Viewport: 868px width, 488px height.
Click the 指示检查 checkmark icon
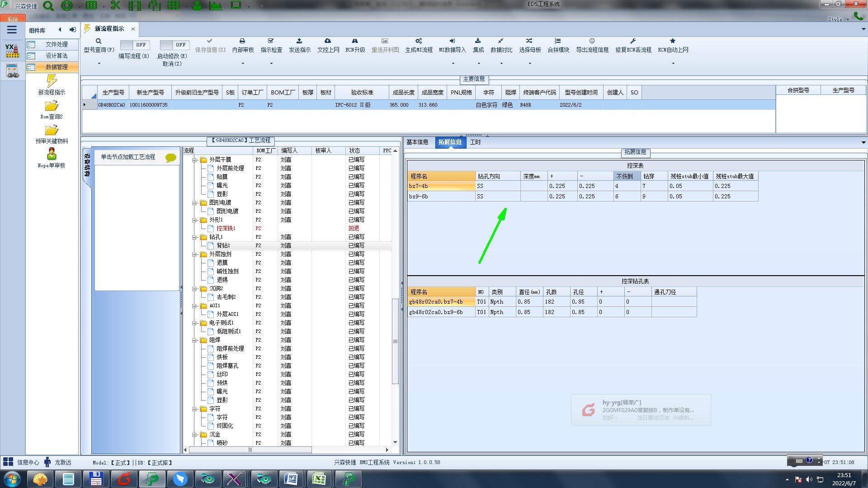pos(271,41)
